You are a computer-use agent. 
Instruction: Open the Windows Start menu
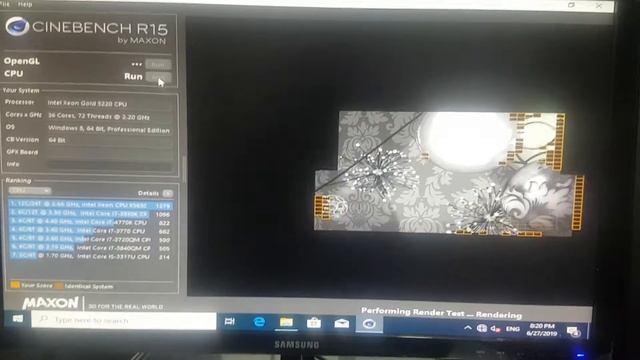pyautogui.click(x=18, y=318)
